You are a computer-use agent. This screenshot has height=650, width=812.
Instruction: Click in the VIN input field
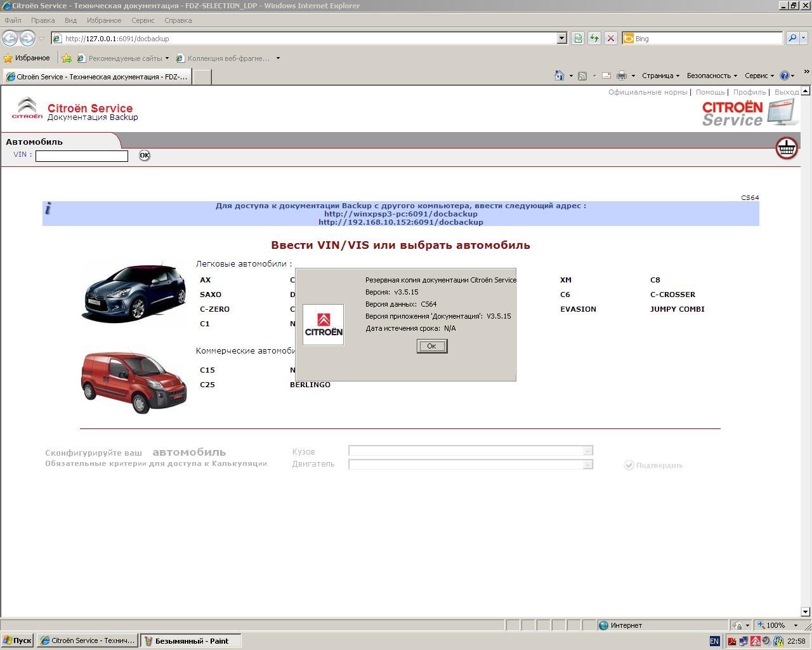(x=82, y=156)
